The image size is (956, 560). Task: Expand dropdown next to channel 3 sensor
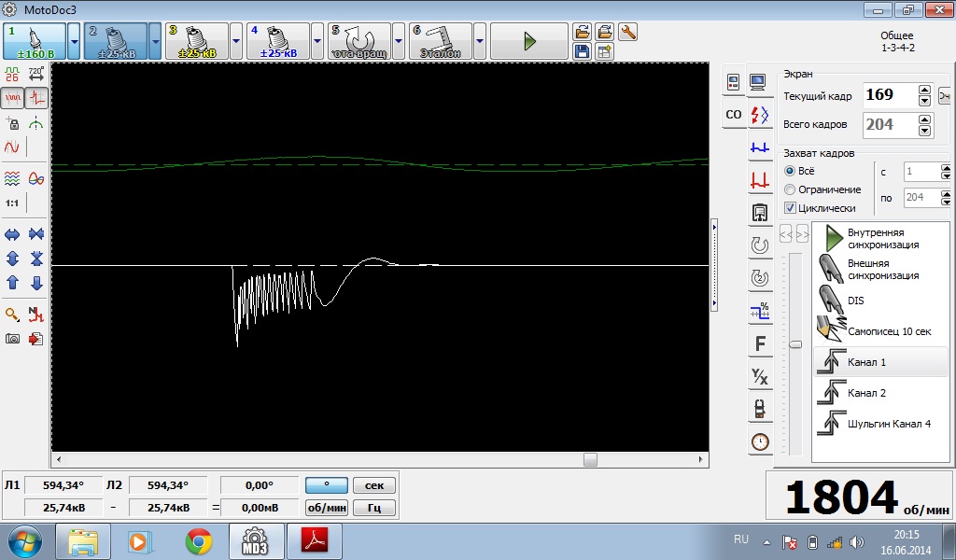point(236,41)
